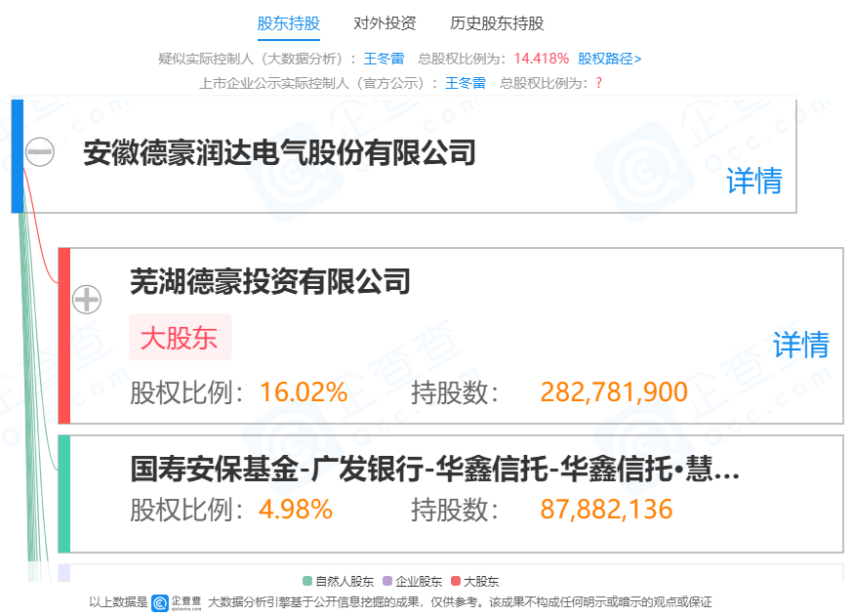Open the 历史股东持股 tab
853x616 pixels.
tap(496, 22)
